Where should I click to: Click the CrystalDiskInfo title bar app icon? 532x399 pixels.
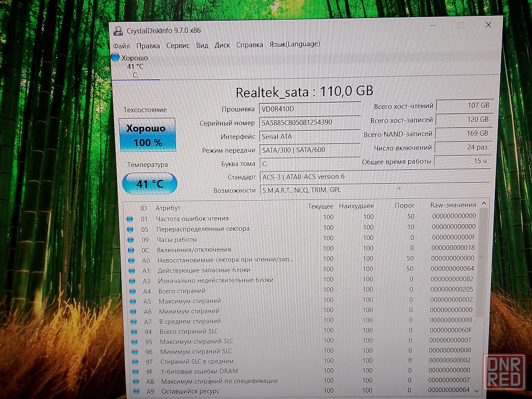click(x=118, y=31)
